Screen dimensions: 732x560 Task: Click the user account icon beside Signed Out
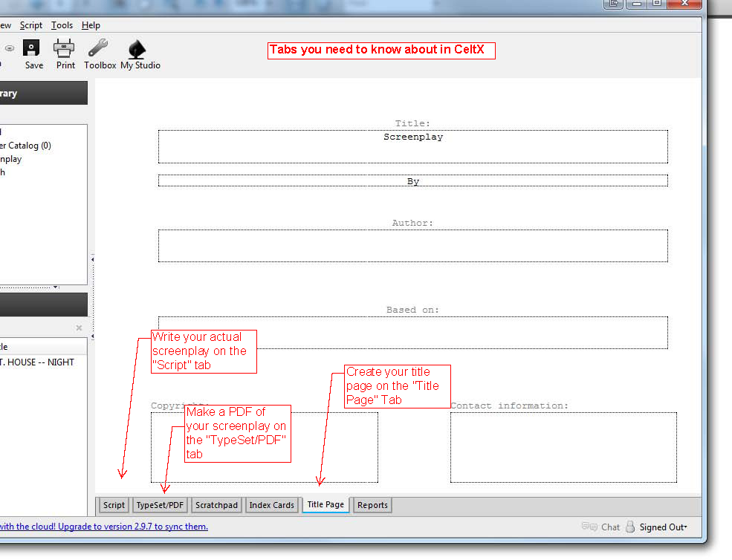[x=630, y=527]
